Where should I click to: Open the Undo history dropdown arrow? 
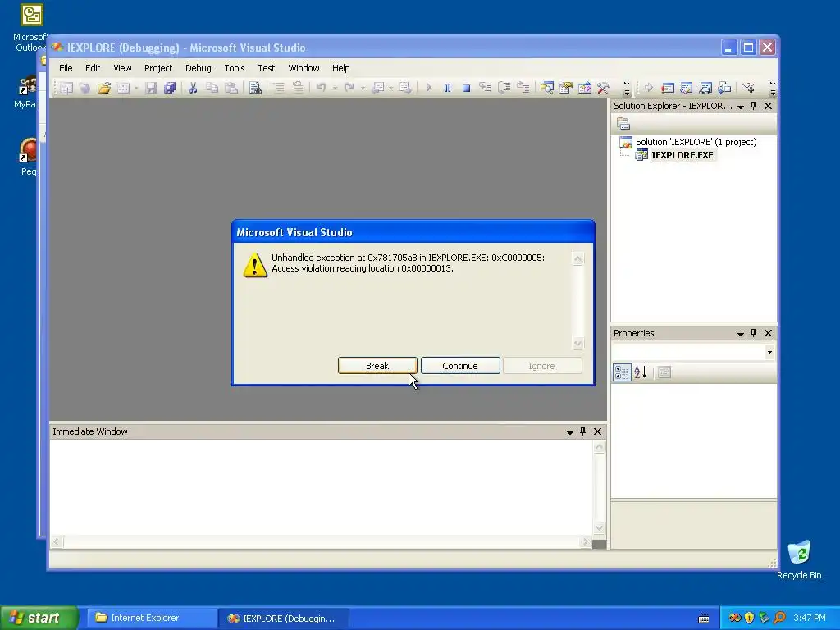tap(335, 88)
